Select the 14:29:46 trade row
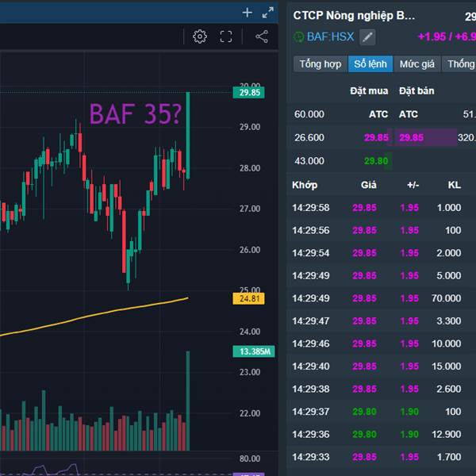This screenshot has height=476, width=476. [x=382, y=344]
